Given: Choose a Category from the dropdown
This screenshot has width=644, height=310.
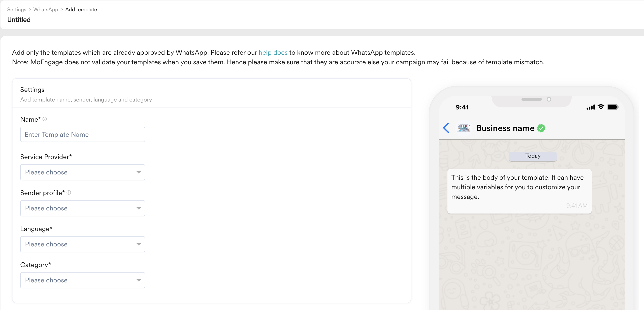Looking at the screenshot, I should click(x=82, y=280).
